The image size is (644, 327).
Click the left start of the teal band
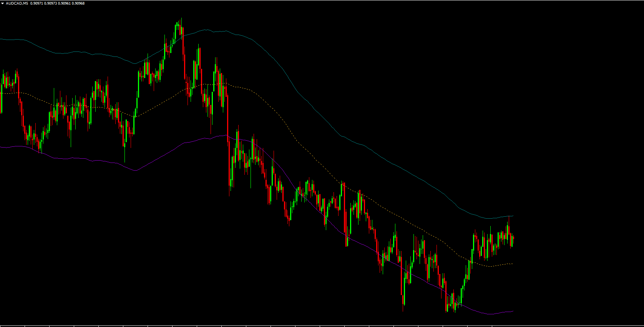pyautogui.click(x=1, y=39)
